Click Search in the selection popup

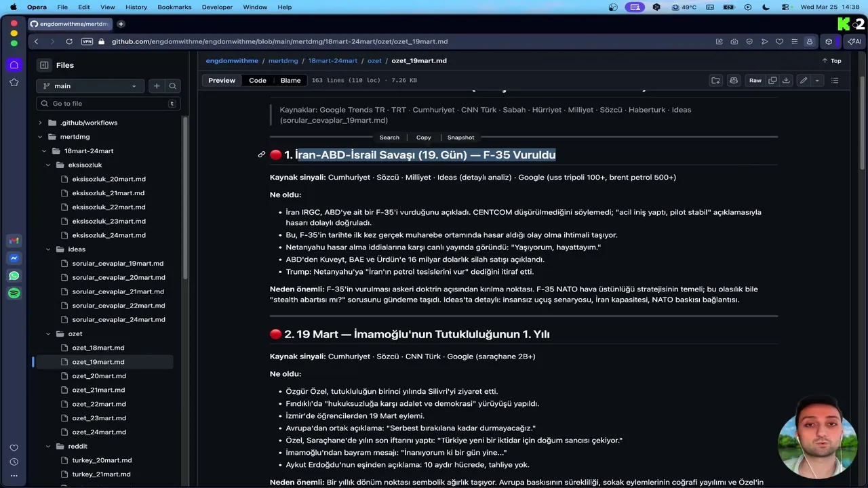point(389,138)
